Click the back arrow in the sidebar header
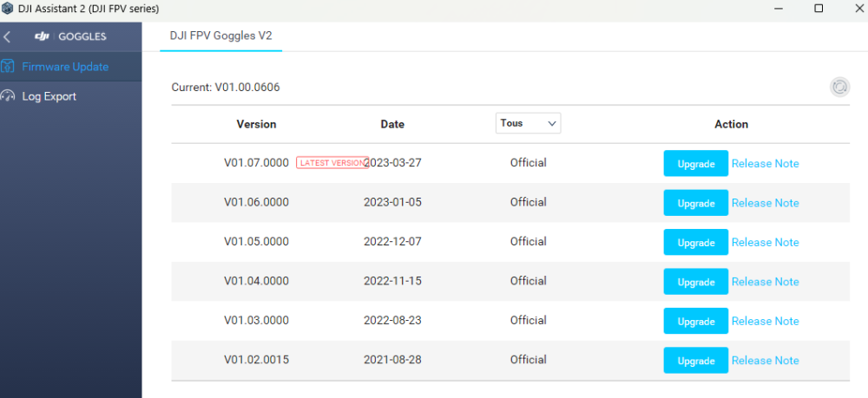The image size is (868, 398). point(8,37)
